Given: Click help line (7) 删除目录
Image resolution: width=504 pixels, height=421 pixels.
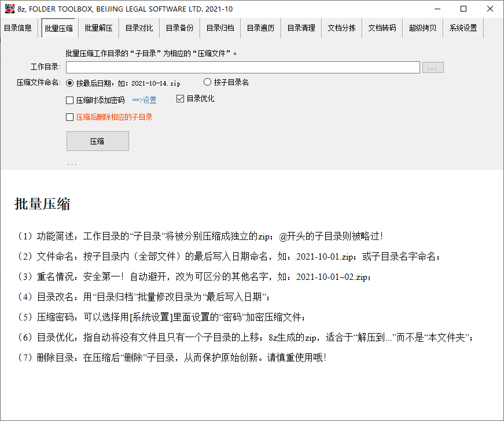Looking at the screenshot, I should [x=171, y=358].
